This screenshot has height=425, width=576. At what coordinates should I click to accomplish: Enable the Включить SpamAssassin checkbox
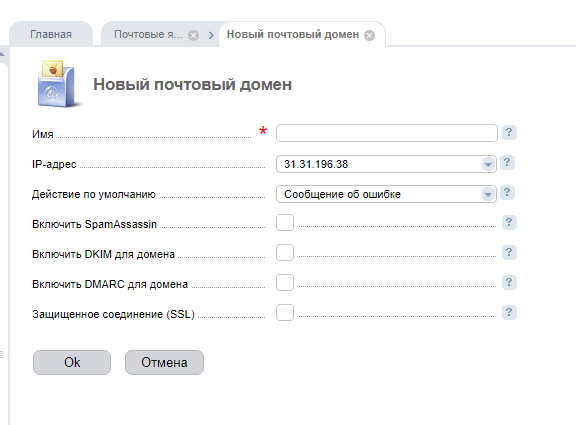[285, 223]
